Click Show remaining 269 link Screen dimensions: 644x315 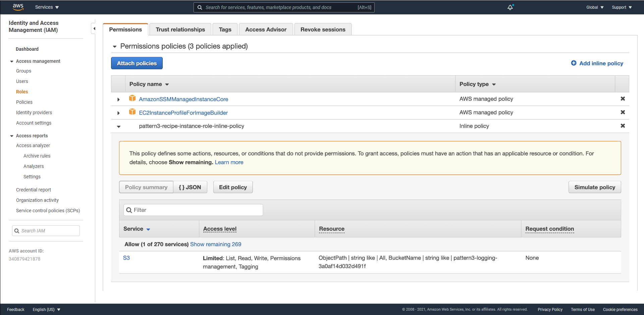pyautogui.click(x=216, y=244)
